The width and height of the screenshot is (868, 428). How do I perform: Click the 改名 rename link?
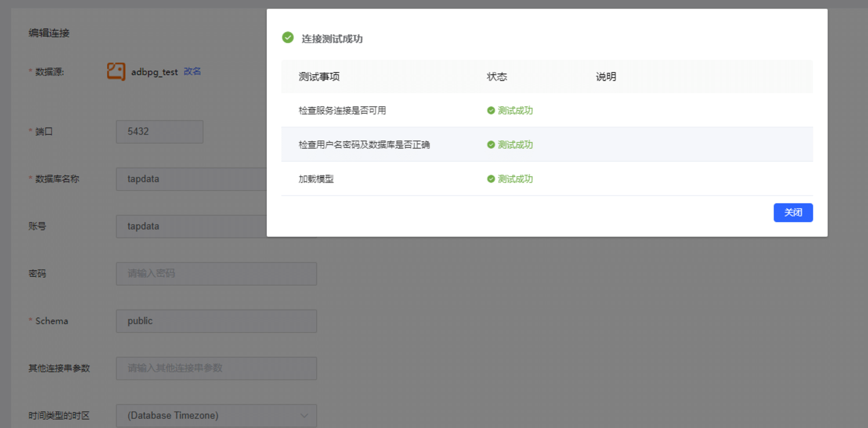[x=192, y=71]
